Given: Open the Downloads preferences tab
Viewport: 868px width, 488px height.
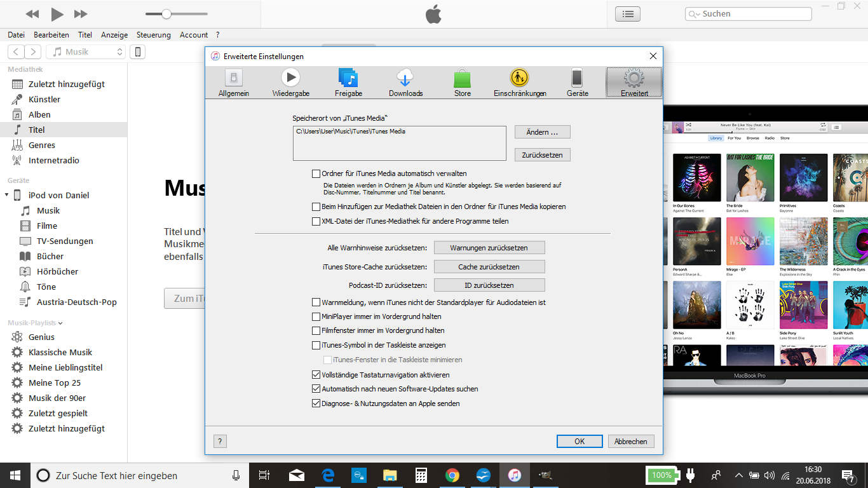Looking at the screenshot, I should click(x=405, y=83).
